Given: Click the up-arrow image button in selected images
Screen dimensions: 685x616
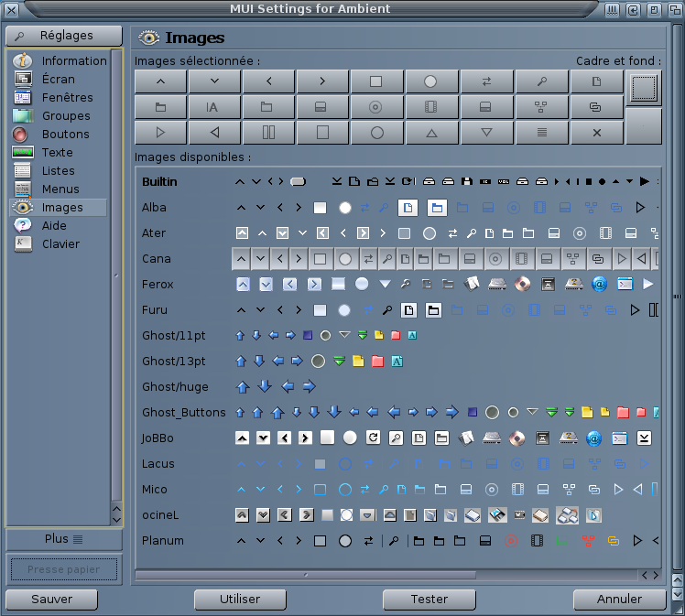Looking at the screenshot, I should click(x=160, y=81).
